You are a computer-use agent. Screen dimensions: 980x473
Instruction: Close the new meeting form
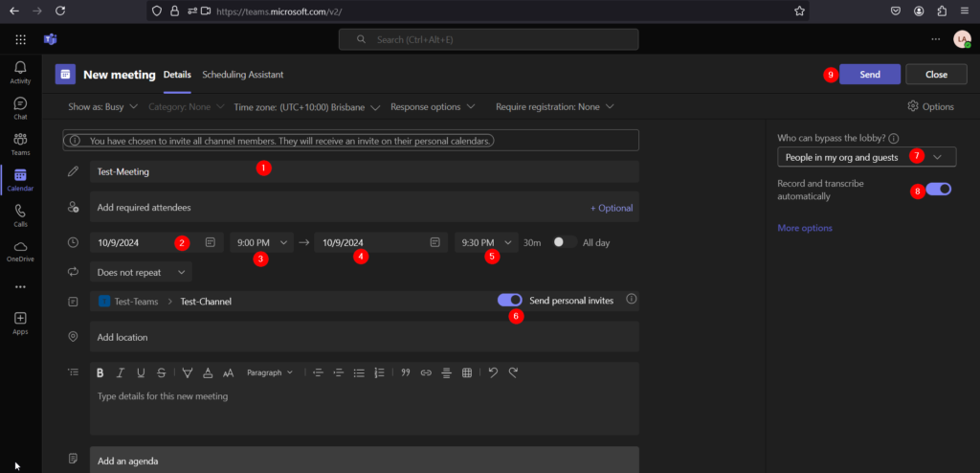[x=936, y=74]
